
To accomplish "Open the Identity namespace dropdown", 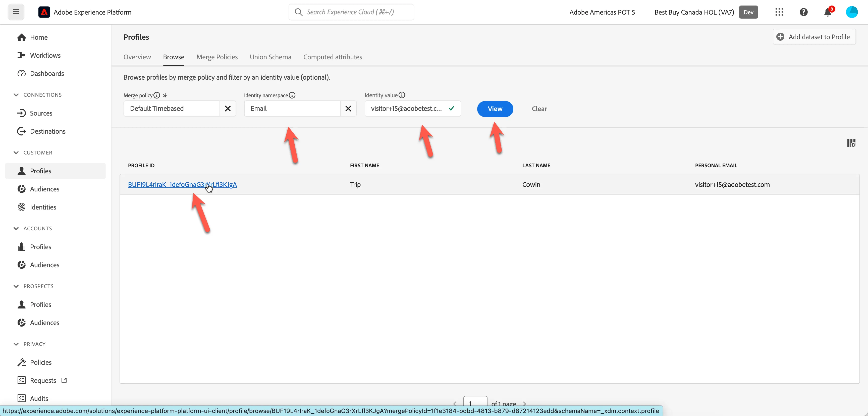I will click(292, 109).
